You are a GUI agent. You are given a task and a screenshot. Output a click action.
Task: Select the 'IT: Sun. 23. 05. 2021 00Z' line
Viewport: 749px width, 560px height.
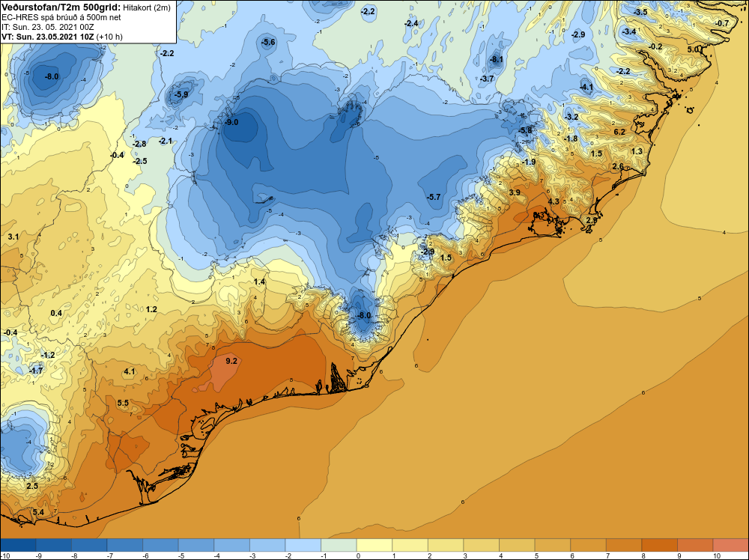point(48,27)
